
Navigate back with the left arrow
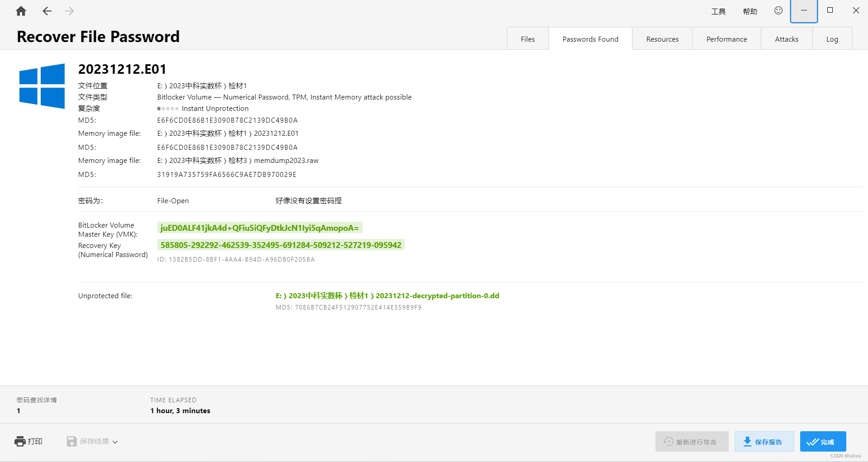tap(47, 11)
